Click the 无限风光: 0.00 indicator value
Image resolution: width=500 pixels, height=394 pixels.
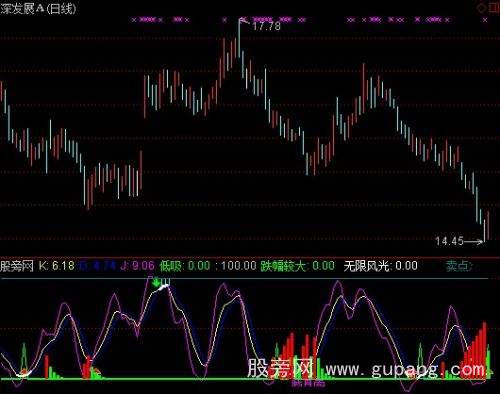coord(380,266)
